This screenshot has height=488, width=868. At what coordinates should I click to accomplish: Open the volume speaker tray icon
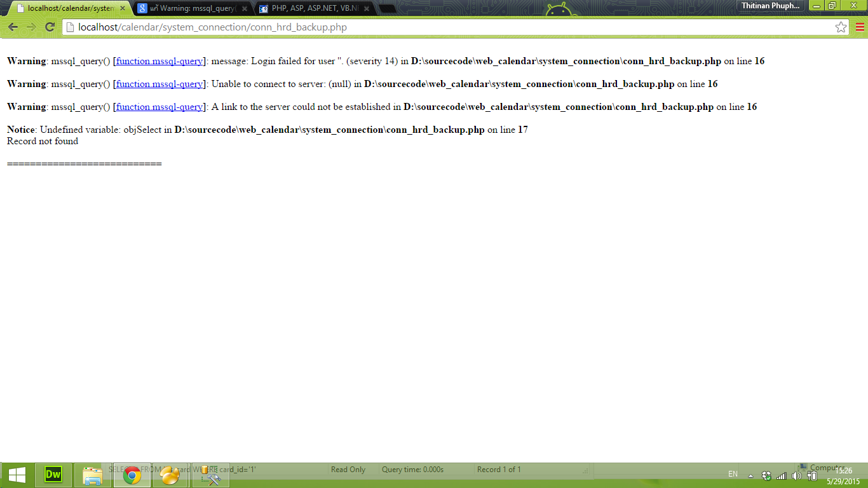797,476
